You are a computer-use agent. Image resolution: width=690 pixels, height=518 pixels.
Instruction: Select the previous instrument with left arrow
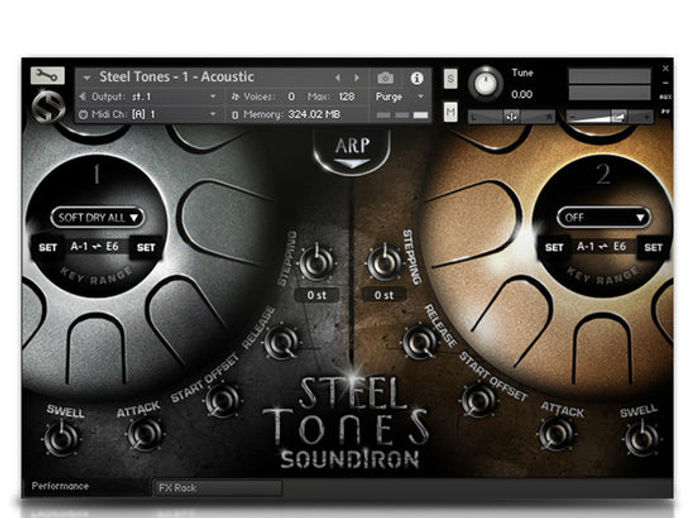point(338,77)
